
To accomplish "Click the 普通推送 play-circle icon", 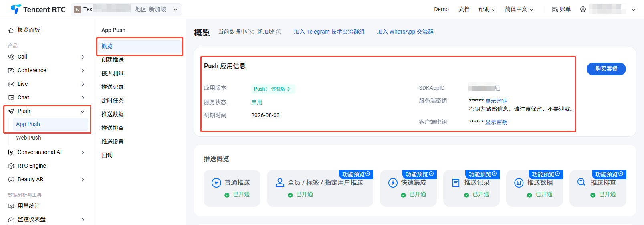I will pyautogui.click(x=216, y=183).
